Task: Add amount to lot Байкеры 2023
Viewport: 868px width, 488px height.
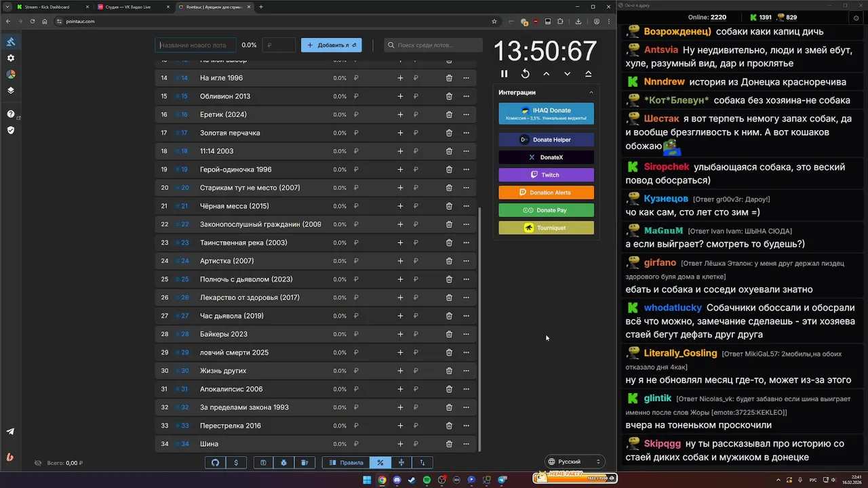Action: pyautogui.click(x=400, y=334)
